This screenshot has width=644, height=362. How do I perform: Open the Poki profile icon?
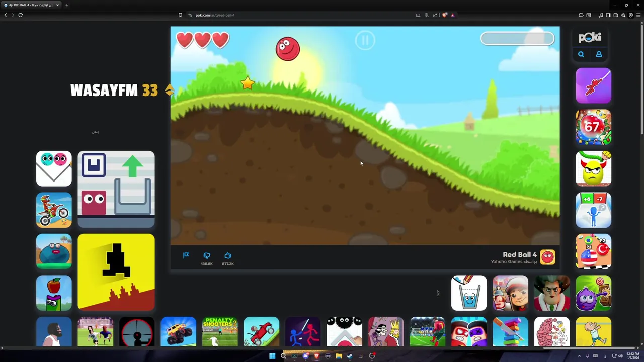[x=599, y=54]
